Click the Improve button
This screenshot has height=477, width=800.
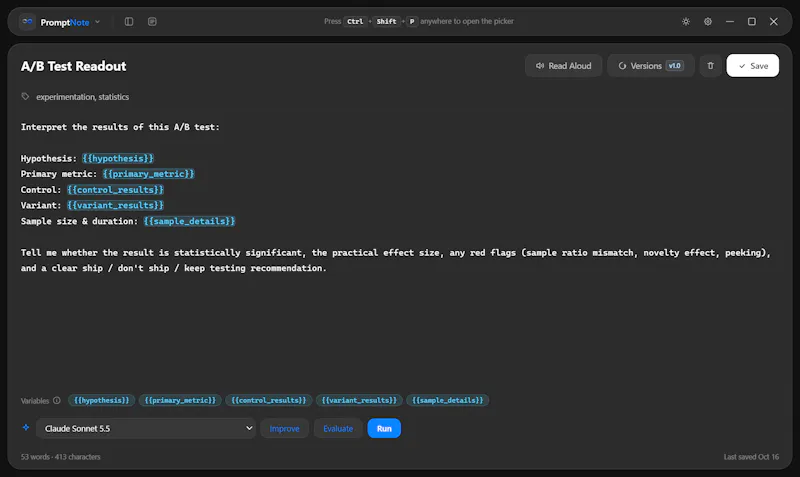[285, 429]
